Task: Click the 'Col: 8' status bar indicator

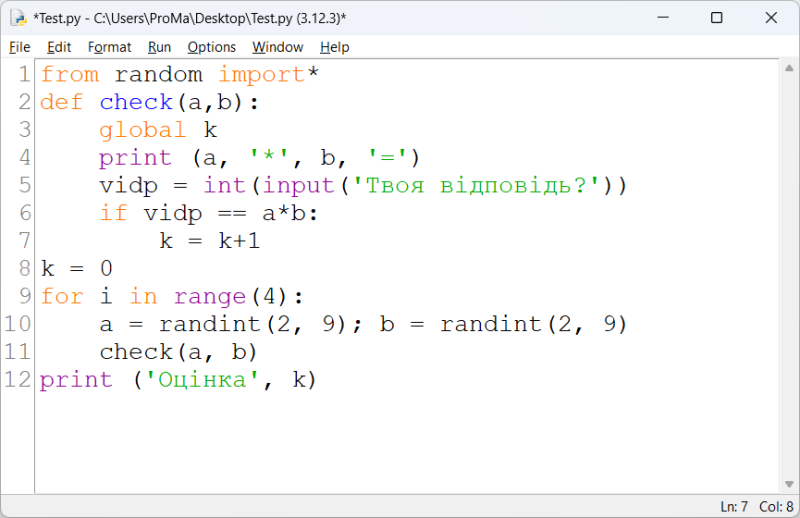Action: coord(776,506)
